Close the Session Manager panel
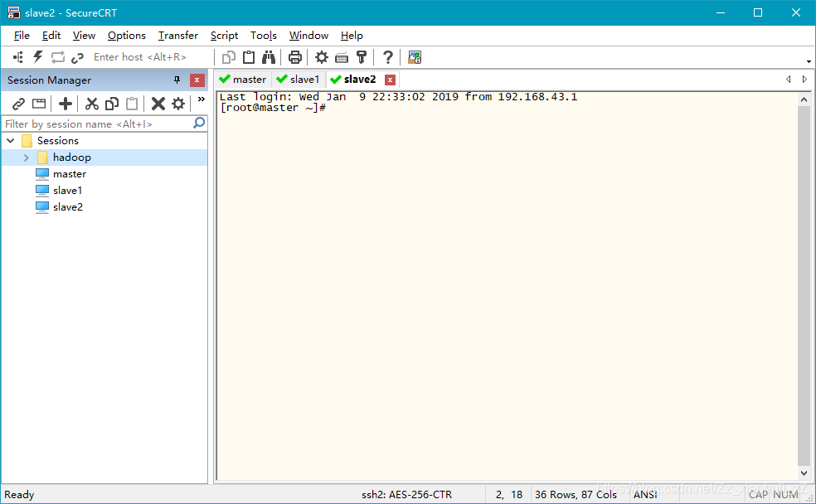This screenshot has height=504, width=816. pyautogui.click(x=197, y=80)
